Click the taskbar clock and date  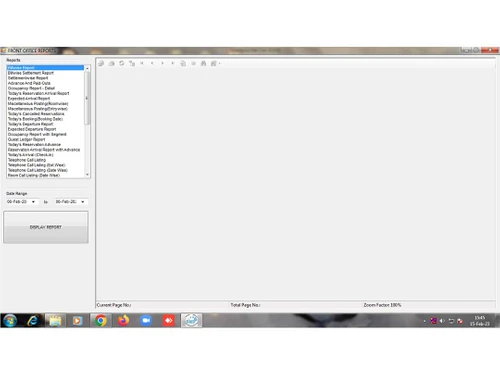pyautogui.click(x=480, y=321)
